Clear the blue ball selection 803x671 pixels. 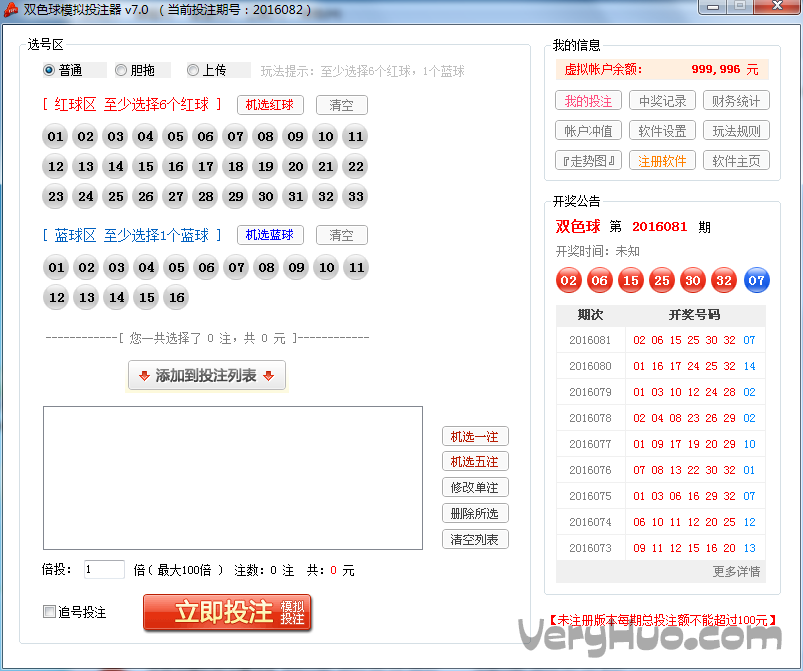point(342,235)
